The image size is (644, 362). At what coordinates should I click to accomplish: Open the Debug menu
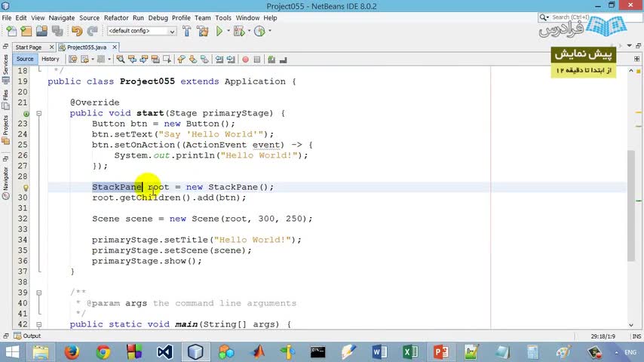pos(158,18)
